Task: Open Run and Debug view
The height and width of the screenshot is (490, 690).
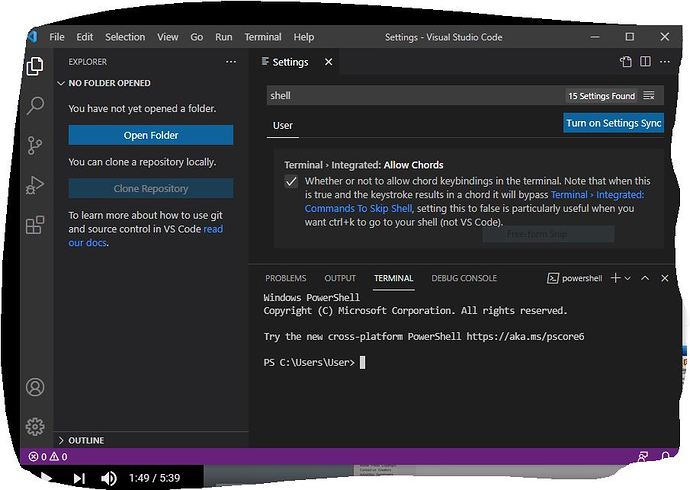Action: click(35, 185)
